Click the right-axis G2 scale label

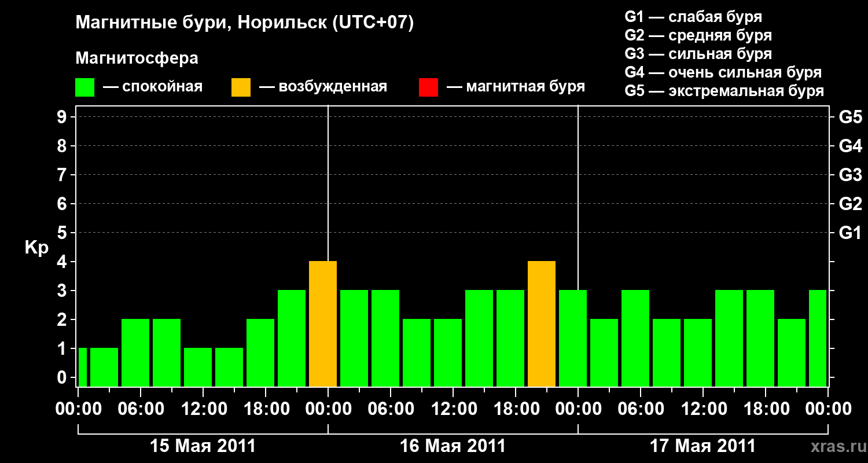coord(850,204)
